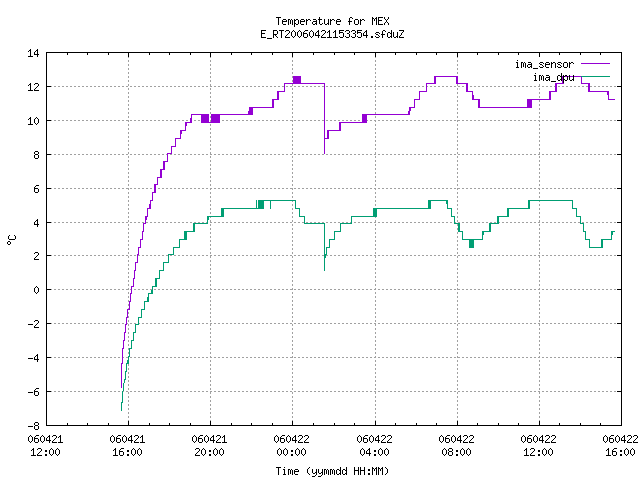Click the x-axis tick label '060422 04:00'
Image resolution: width=640 pixels, height=480 pixels.
click(374, 446)
